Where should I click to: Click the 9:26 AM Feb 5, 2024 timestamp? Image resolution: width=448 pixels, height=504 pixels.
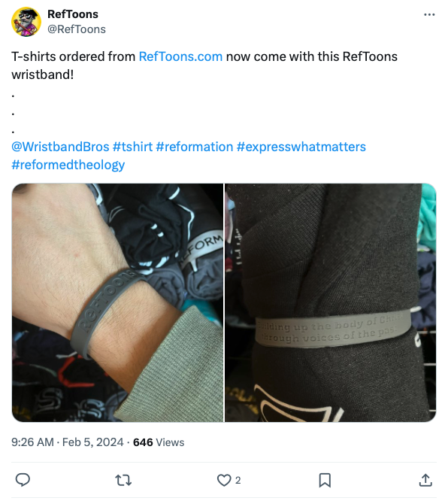pyautogui.click(x=68, y=442)
